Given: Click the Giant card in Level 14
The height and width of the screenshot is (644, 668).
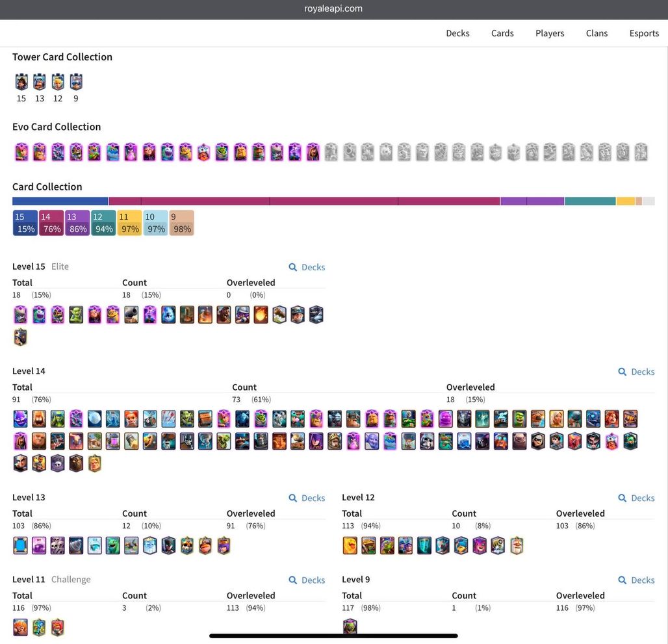Looking at the screenshot, I should pyautogui.click(x=39, y=441).
